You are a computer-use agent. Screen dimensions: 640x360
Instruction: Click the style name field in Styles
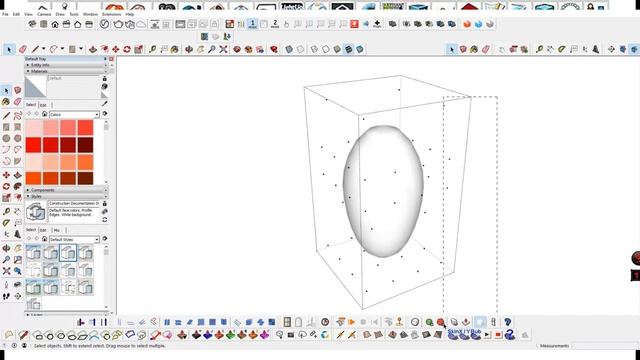pos(74,203)
